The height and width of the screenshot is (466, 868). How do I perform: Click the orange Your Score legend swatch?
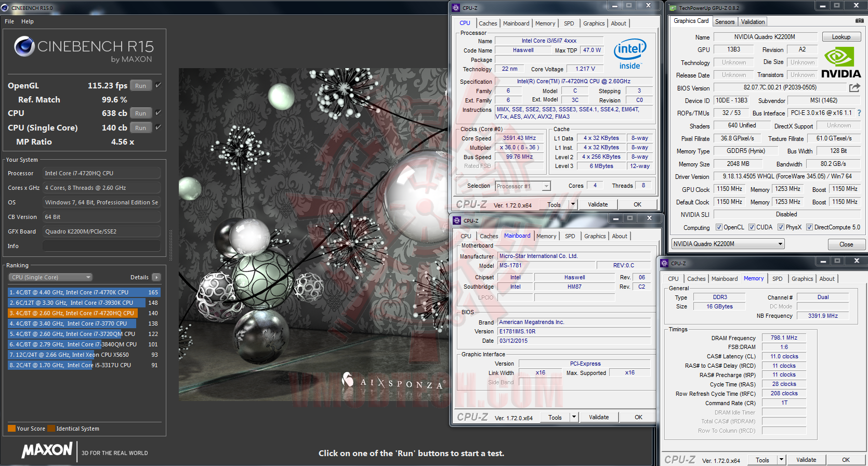point(11,429)
